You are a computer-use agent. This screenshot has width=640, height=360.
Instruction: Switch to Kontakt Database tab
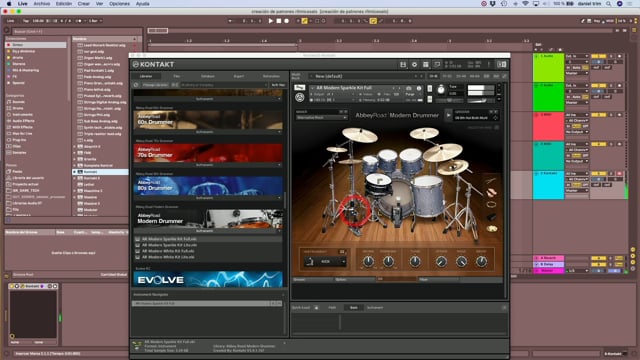[x=208, y=76]
